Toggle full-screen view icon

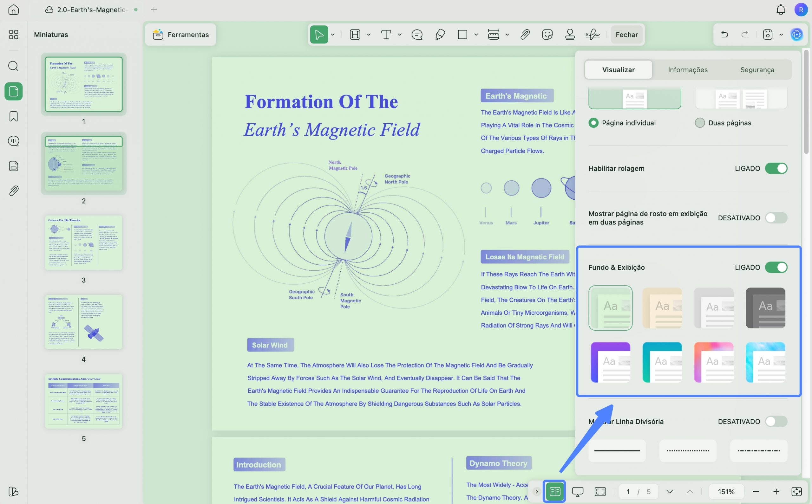point(600,491)
